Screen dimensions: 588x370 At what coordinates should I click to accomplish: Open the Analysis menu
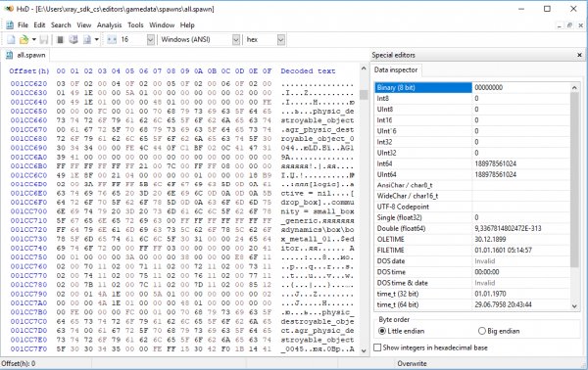pos(109,25)
